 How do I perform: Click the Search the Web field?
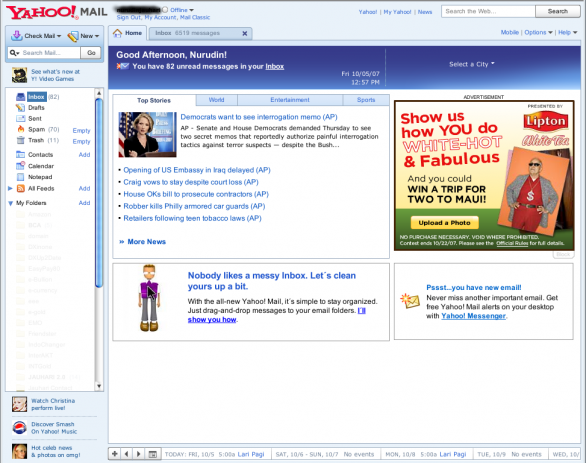tap(488, 11)
